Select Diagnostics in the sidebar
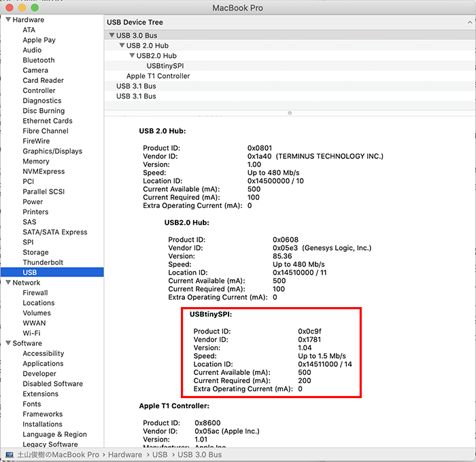476x462 pixels. (x=42, y=101)
